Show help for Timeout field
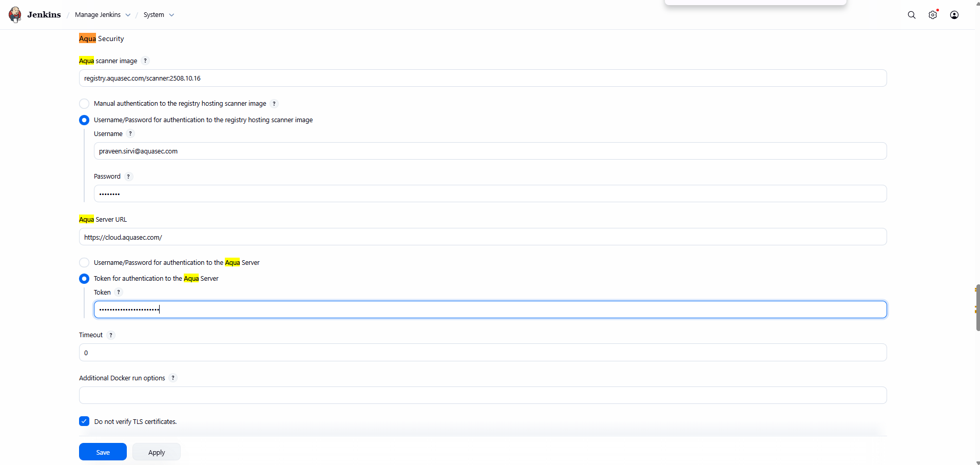Screen dimensions: 980x465 coord(111,335)
